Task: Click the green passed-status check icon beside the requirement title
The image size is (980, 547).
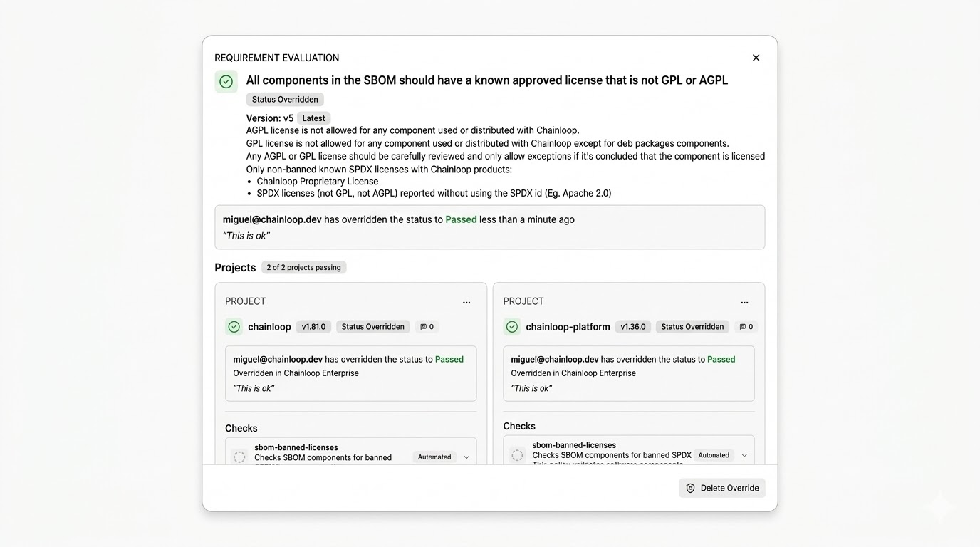Action: coord(226,81)
